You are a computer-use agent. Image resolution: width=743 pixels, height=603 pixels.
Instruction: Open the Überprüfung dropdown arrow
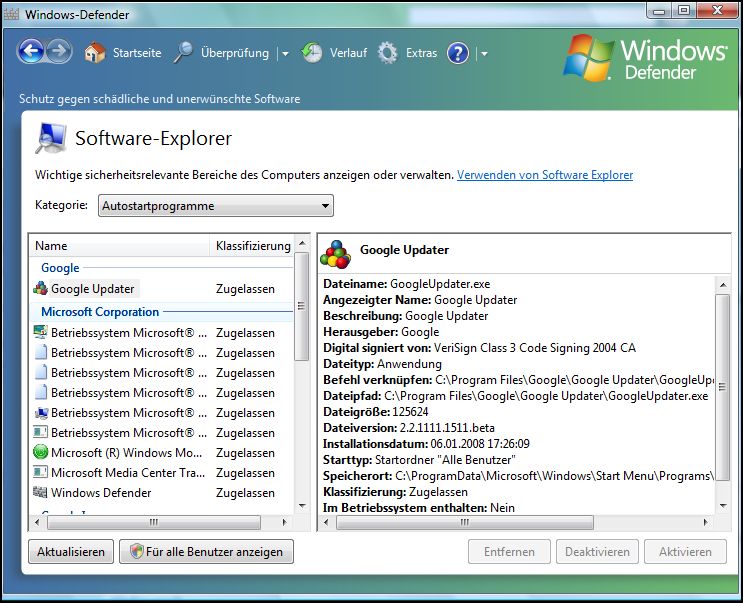click(x=285, y=54)
